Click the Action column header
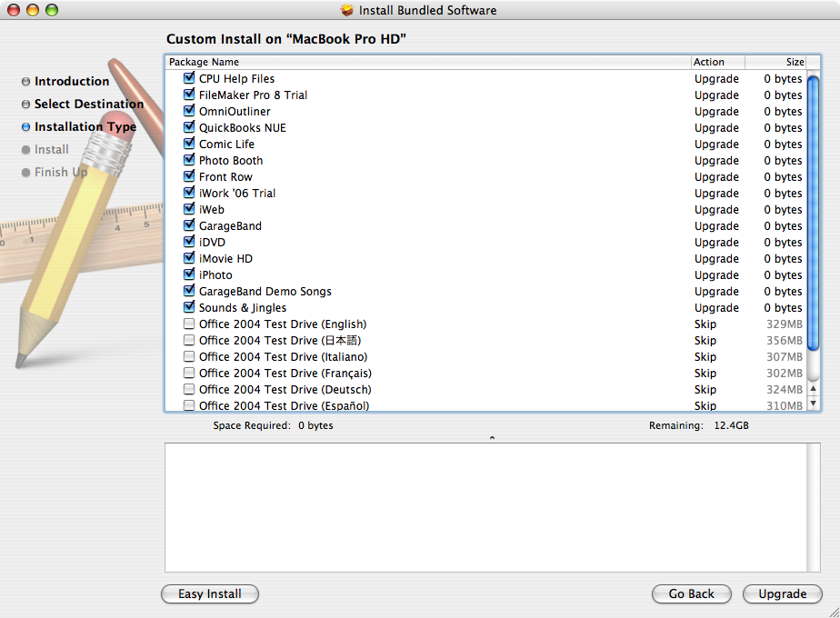Screen dimensions: 840x618 718,62
